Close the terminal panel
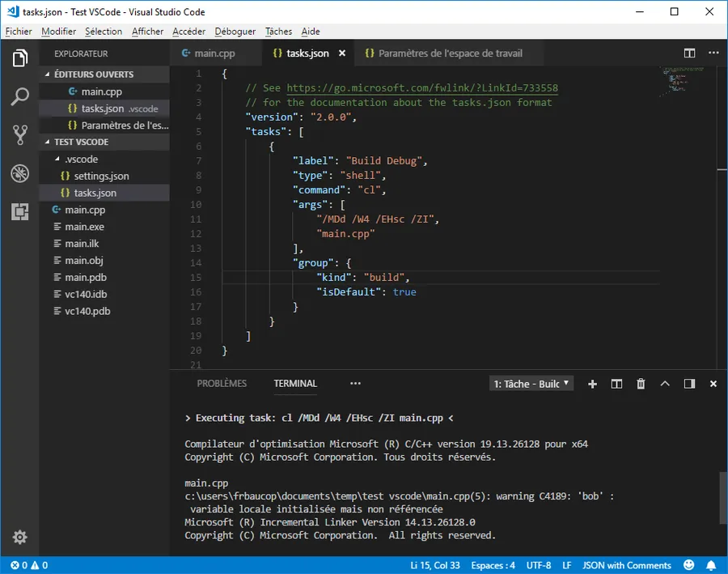The image size is (728, 574). pos(713,384)
